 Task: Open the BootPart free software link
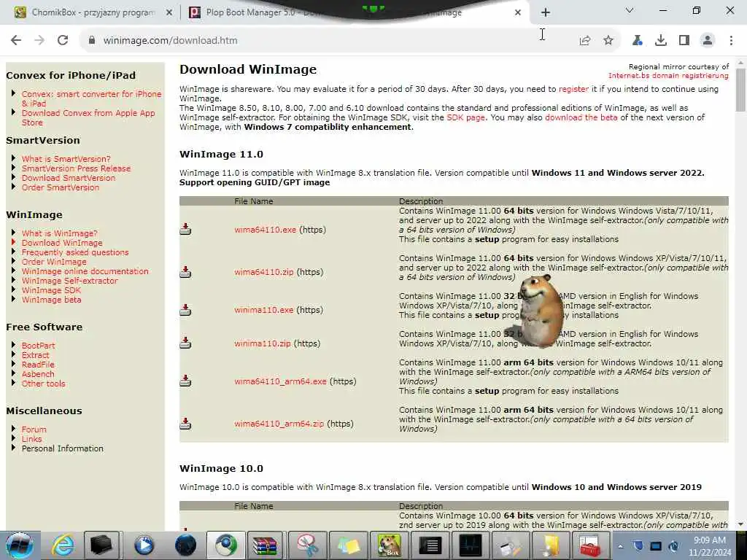38,346
